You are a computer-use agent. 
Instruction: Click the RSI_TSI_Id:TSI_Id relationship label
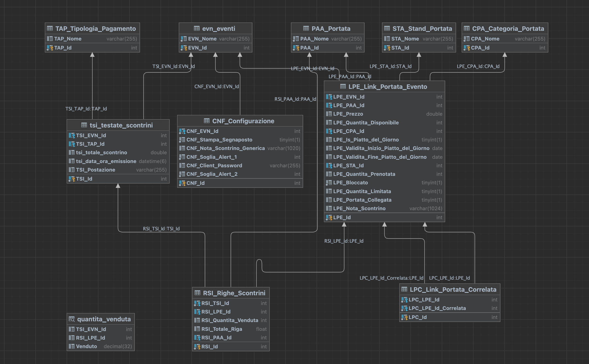tap(161, 228)
